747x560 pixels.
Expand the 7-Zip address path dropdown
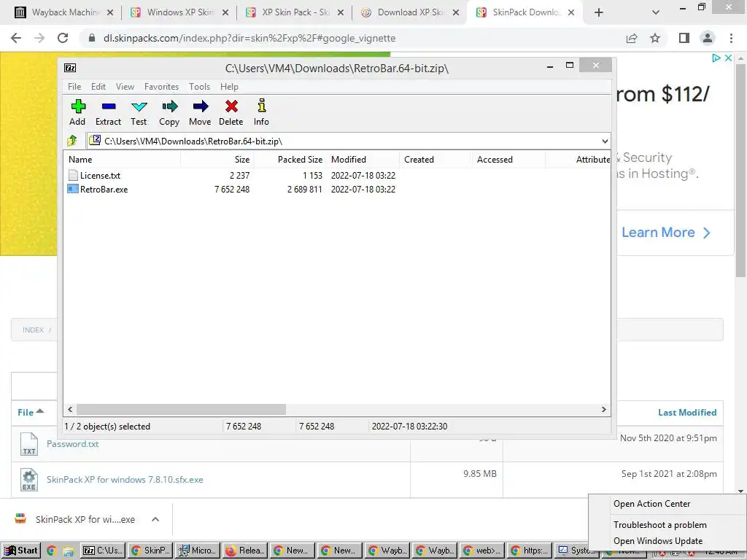[x=605, y=141]
